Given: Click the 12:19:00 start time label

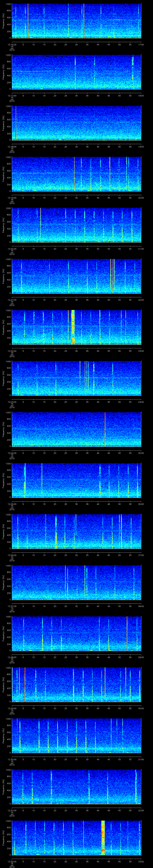Looking at the screenshot, I should click(x=12, y=198).
